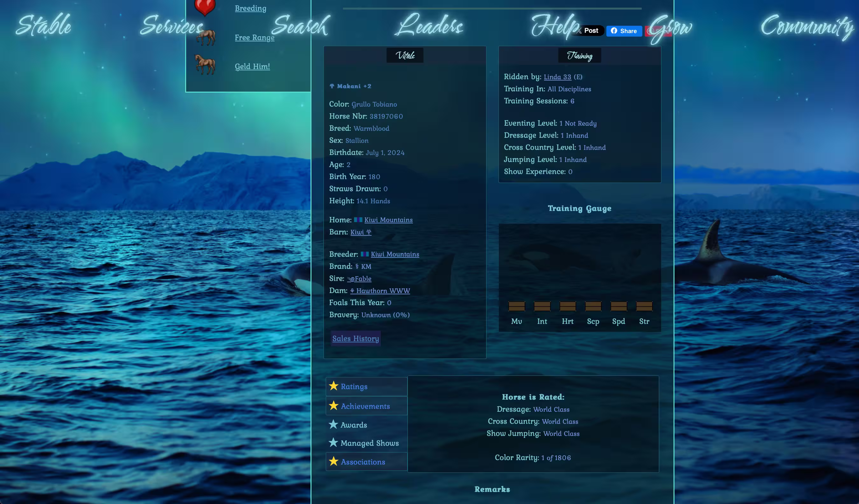The width and height of the screenshot is (859, 504).
Task: Click the Horse Nbr value 38197060
Action: click(x=386, y=117)
